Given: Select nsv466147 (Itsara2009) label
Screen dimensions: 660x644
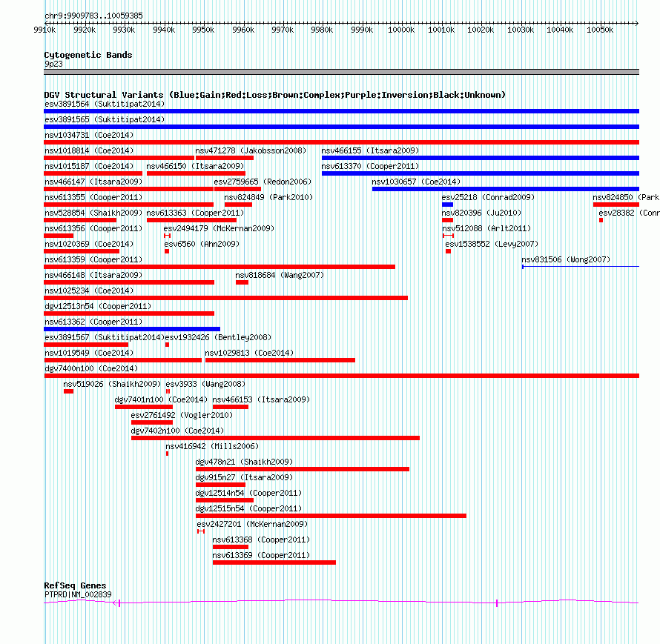Looking at the screenshot, I should click(x=93, y=182).
